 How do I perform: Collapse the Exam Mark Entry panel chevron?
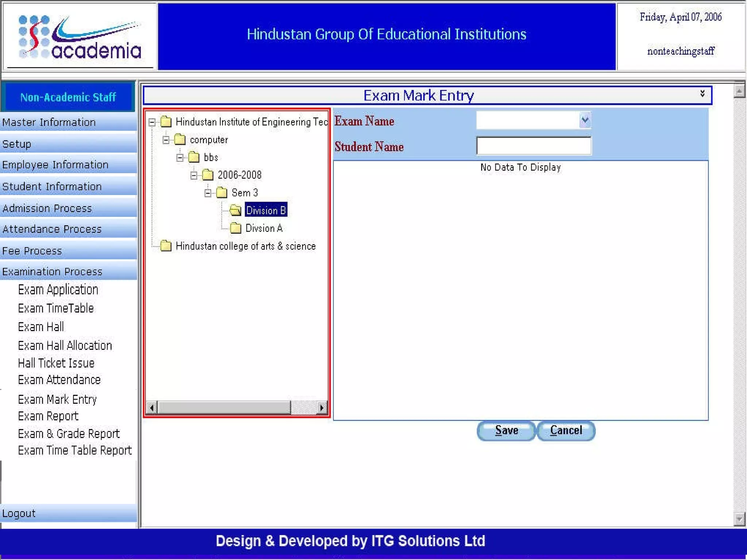(x=702, y=94)
